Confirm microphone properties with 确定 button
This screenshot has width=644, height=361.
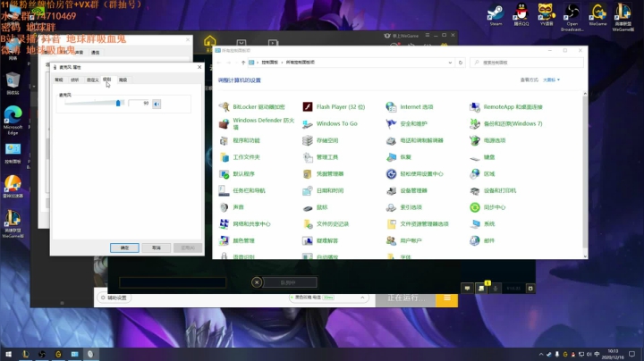[x=124, y=248]
